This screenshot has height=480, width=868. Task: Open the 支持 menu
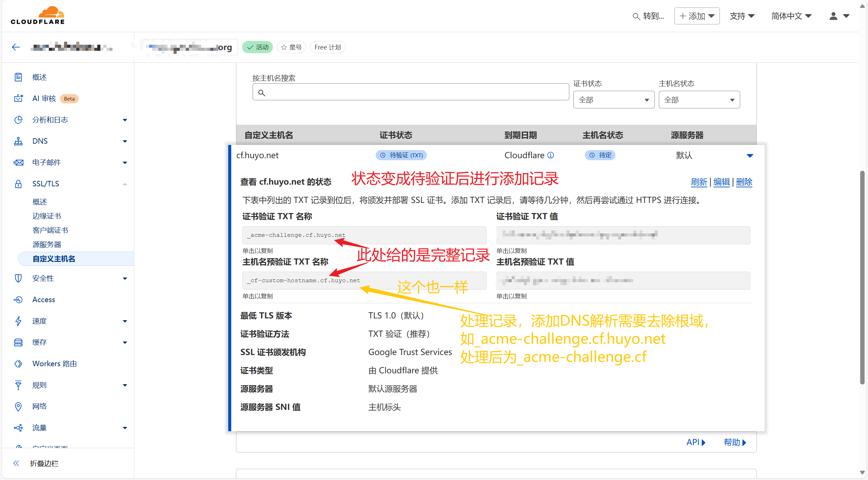click(742, 16)
